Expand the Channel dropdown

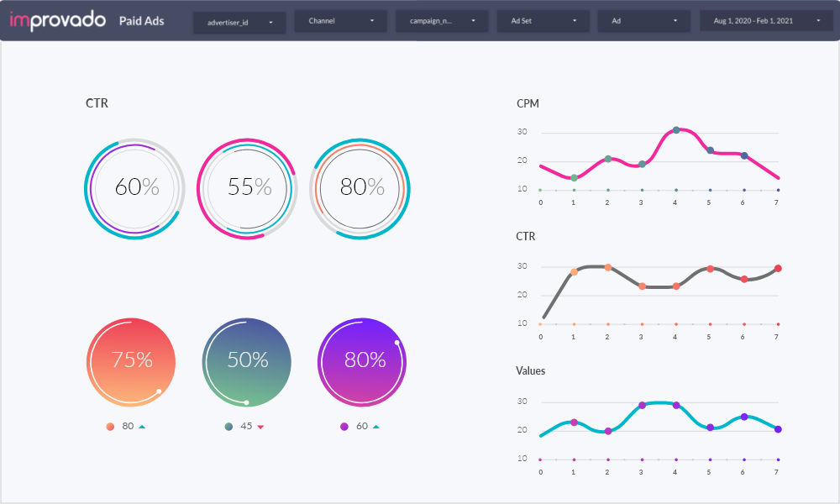tap(340, 21)
